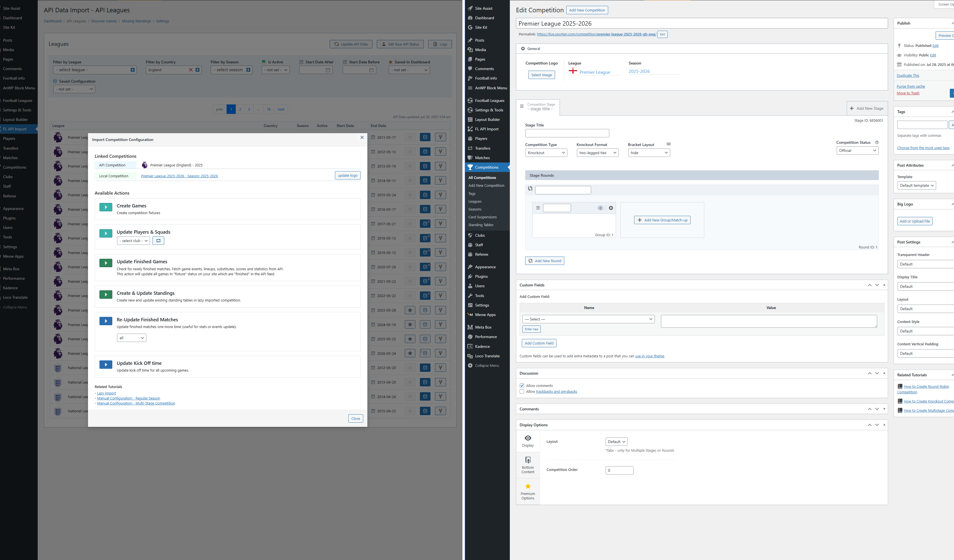This screenshot has width=954, height=560.
Task: Click into Competition Order input field
Action: [x=619, y=470]
